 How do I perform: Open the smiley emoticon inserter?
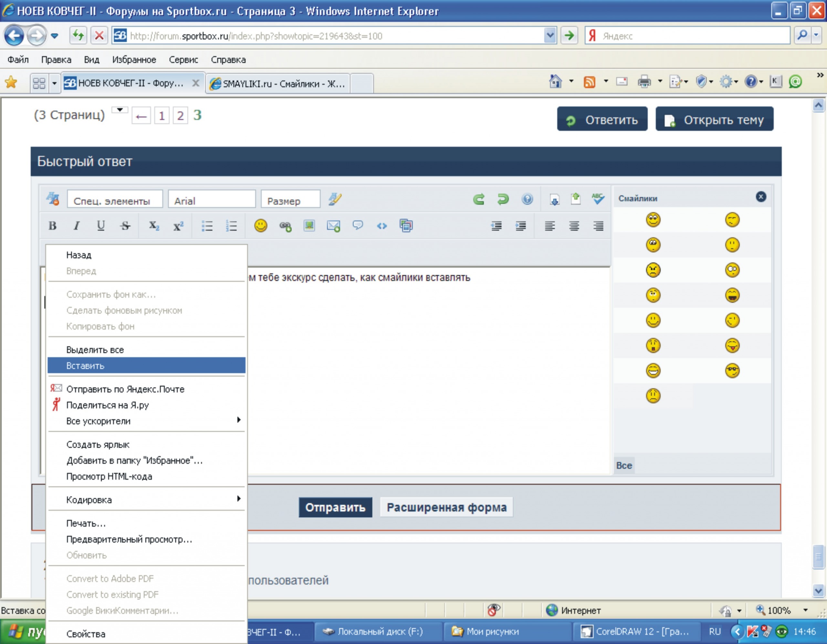point(260,226)
